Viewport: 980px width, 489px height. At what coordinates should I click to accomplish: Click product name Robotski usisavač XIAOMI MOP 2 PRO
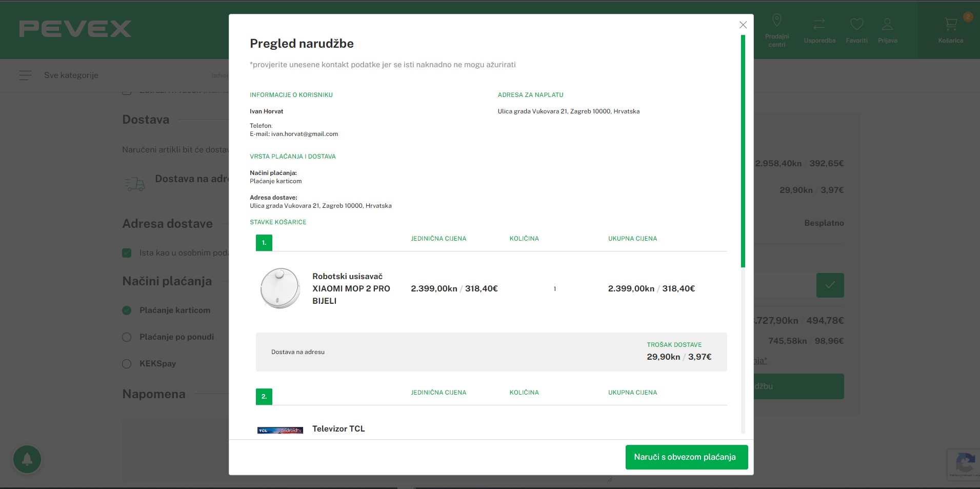click(351, 288)
